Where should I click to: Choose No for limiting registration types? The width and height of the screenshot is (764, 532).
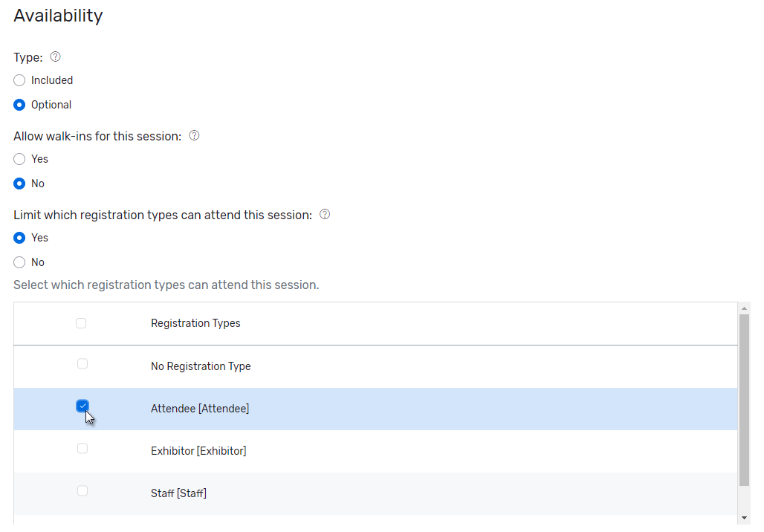tap(20, 262)
